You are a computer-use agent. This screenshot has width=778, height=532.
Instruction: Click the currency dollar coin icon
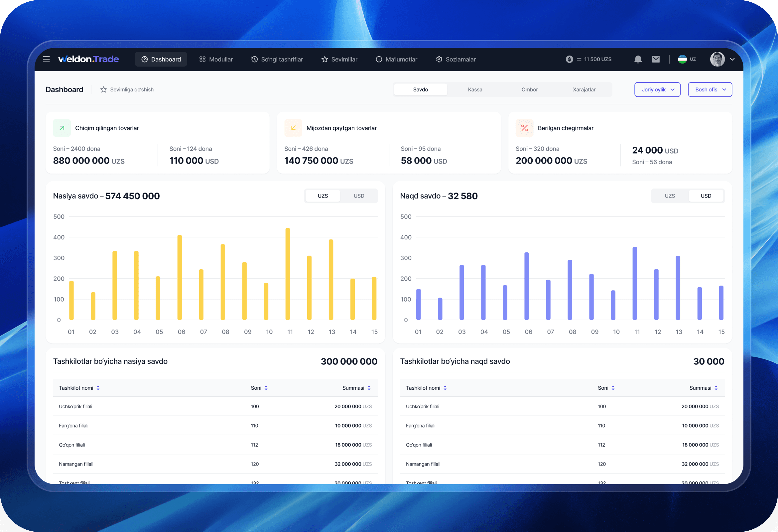click(569, 59)
